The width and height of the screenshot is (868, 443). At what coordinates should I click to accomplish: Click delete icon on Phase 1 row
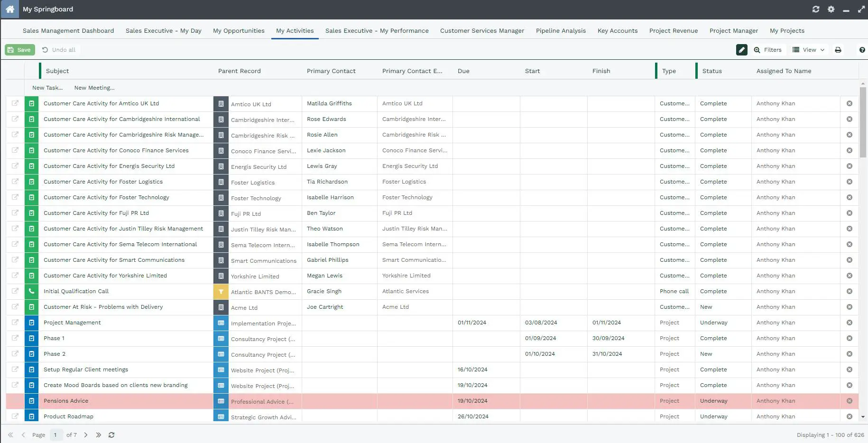849,338
